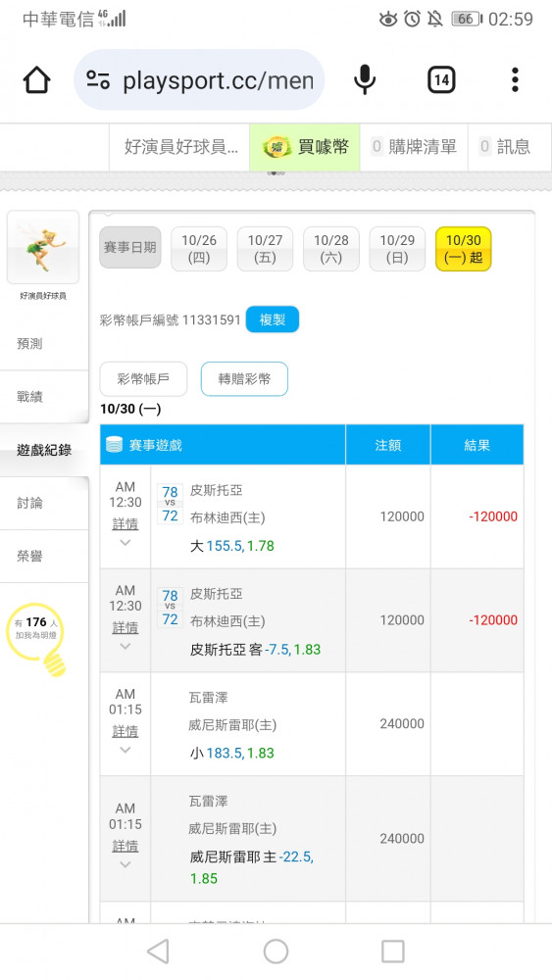Click the 240000 stake for 小 183.5 bet
The width and height of the screenshot is (552, 980).
coord(402,724)
